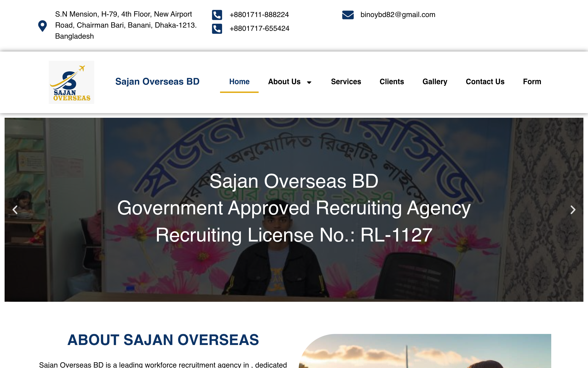Screen dimensions: 588x368
Task: Click the Sajan Overseas logo image
Action: (x=71, y=82)
